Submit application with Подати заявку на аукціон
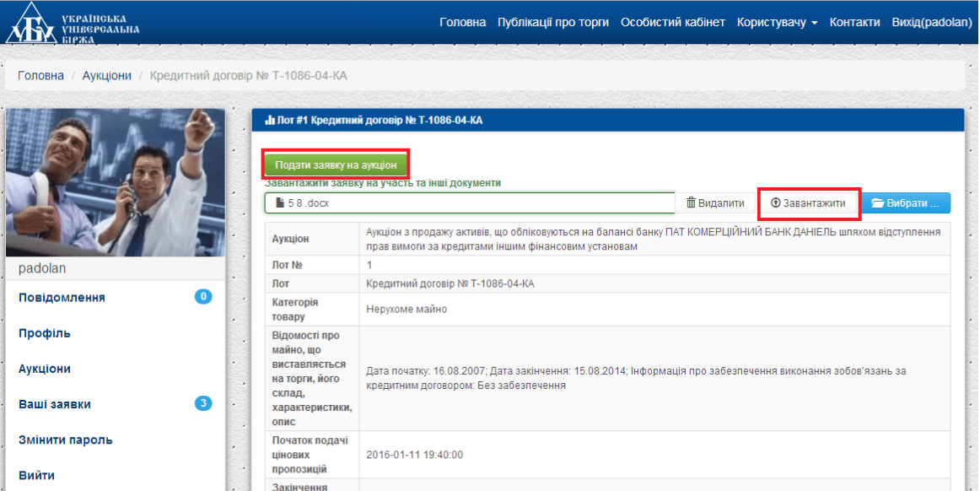The image size is (980, 491). point(336,165)
